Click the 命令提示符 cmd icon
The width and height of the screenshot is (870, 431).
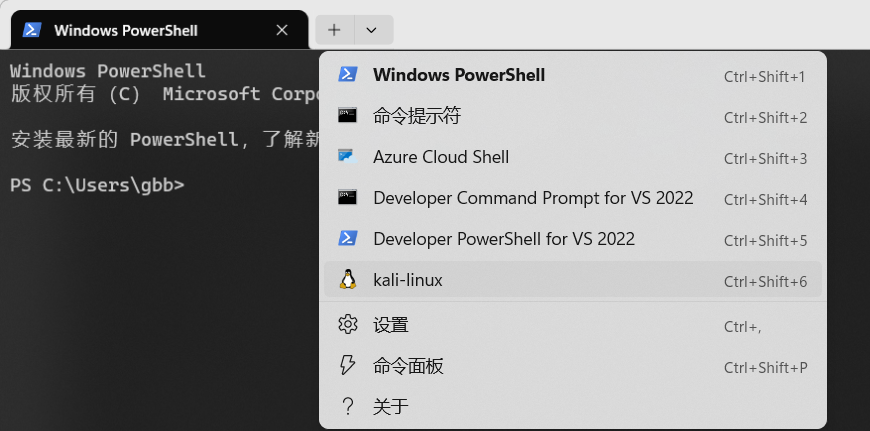pos(348,116)
